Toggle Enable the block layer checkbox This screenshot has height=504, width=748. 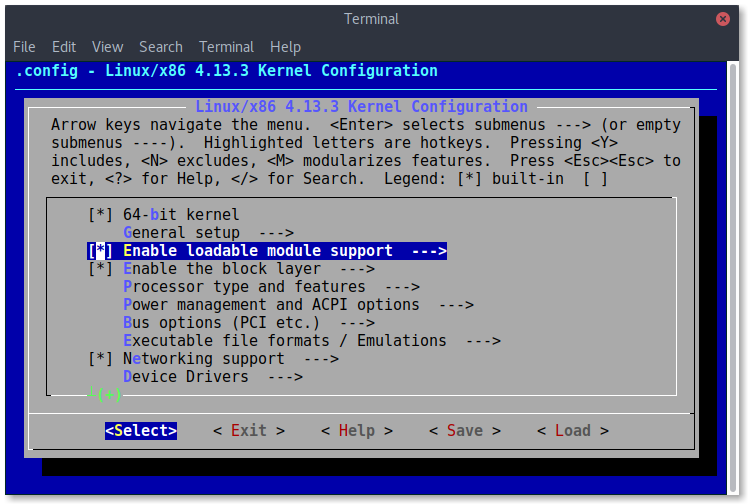(100, 269)
